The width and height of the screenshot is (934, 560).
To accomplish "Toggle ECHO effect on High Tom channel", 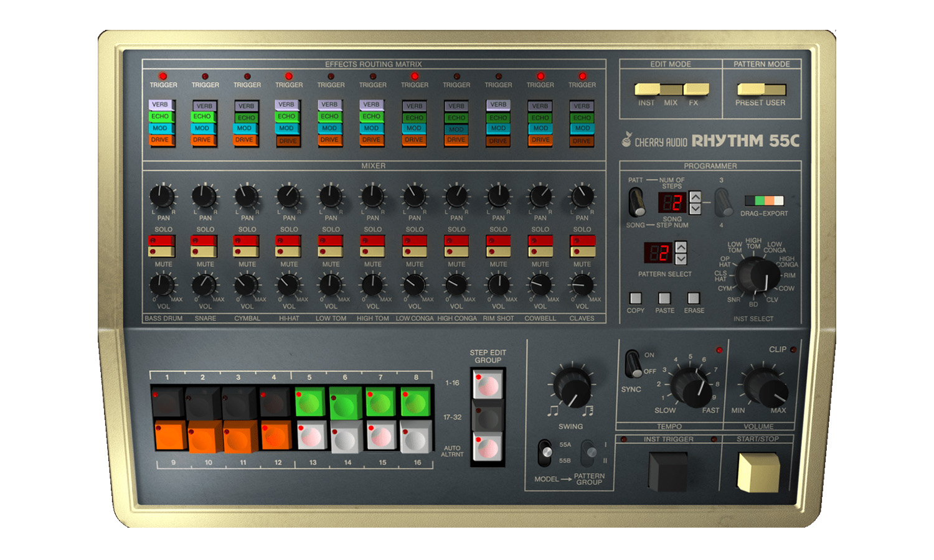I will [x=371, y=116].
